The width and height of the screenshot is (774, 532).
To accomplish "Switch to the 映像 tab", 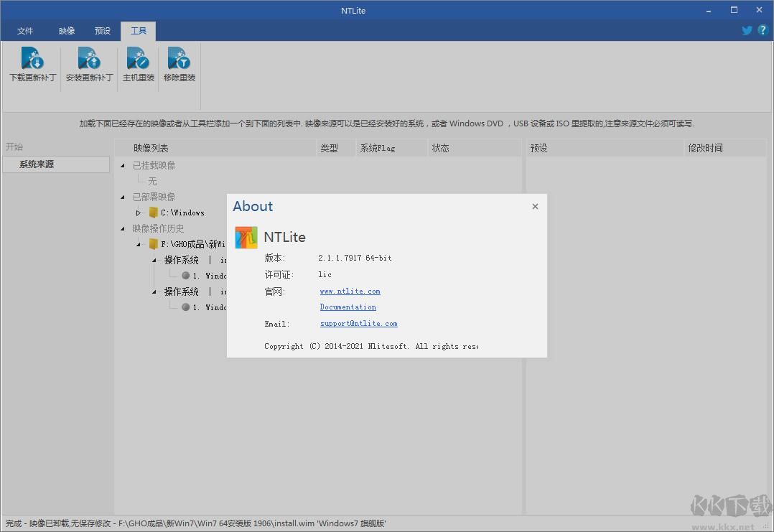I will click(x=67, y=31).
